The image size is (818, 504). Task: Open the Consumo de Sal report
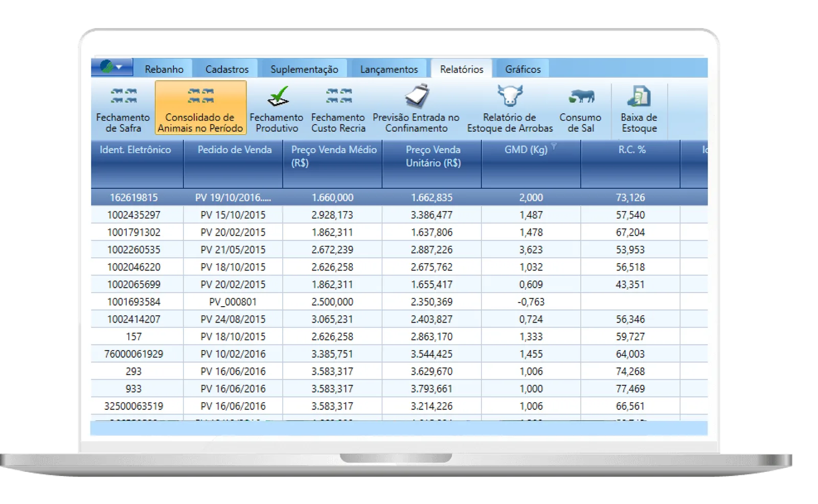(x=580, y=108)
